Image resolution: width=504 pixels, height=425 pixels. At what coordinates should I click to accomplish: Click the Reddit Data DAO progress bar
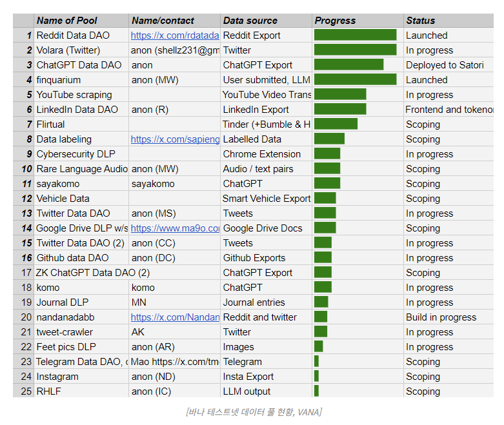[x=355, y=35]
